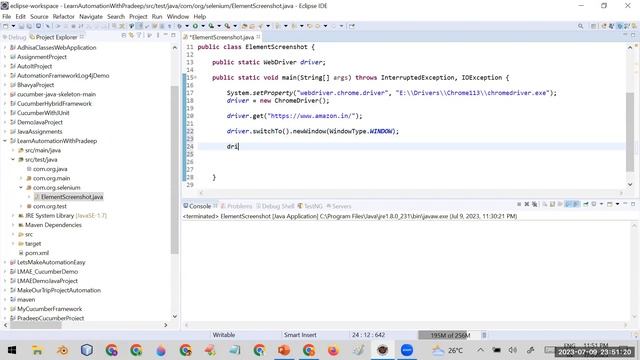Select the target folder

[x=33, y=244]
